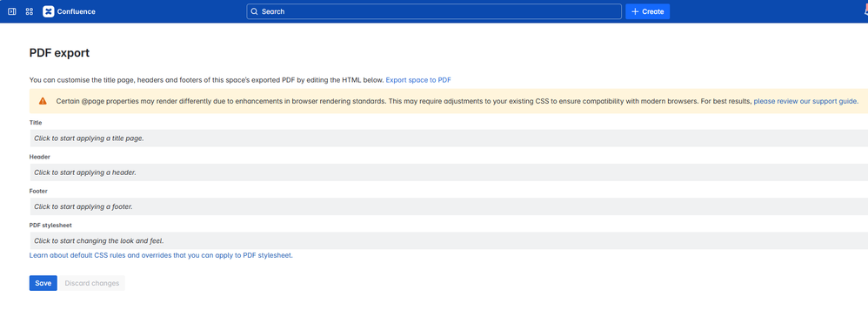The width and height of the screenshot is (868, 324).
Task: Focus the Search input field
Action: tap(434, 11)
